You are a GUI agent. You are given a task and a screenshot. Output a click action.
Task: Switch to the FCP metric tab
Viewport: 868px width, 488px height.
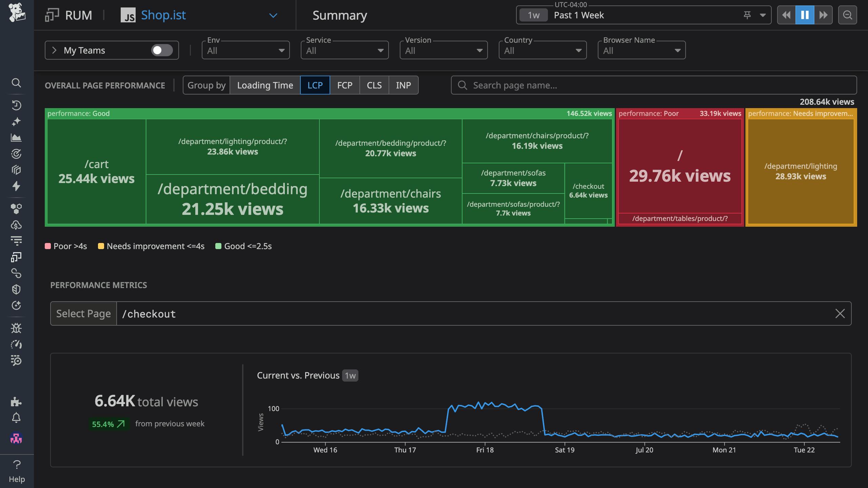point(344,85)
